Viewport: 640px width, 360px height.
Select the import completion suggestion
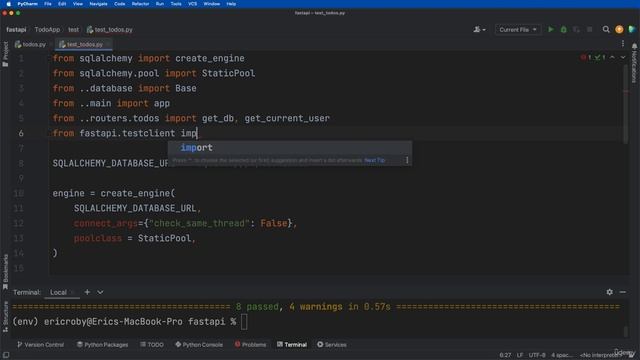290,148
